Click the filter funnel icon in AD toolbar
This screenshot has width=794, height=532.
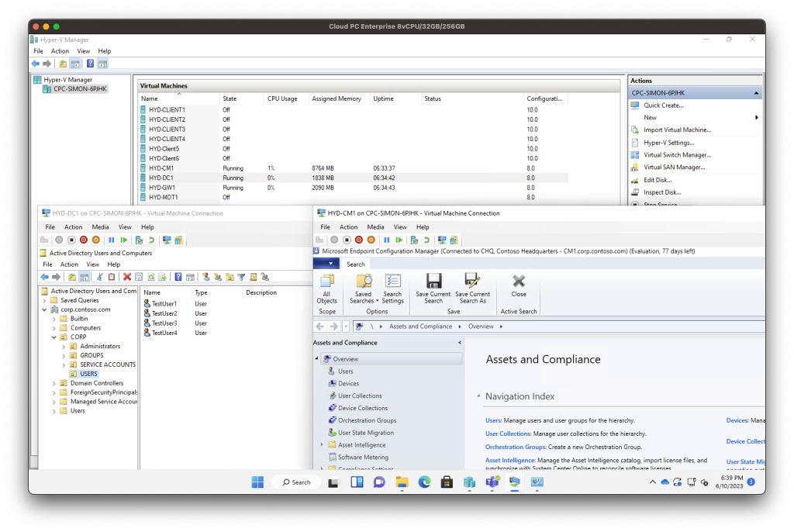[241, 277]
